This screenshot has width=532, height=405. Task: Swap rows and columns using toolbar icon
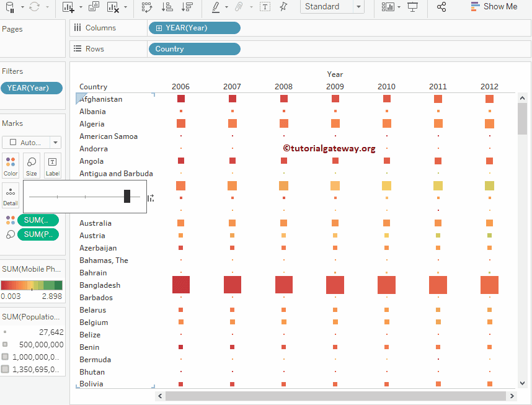point(147,7)
